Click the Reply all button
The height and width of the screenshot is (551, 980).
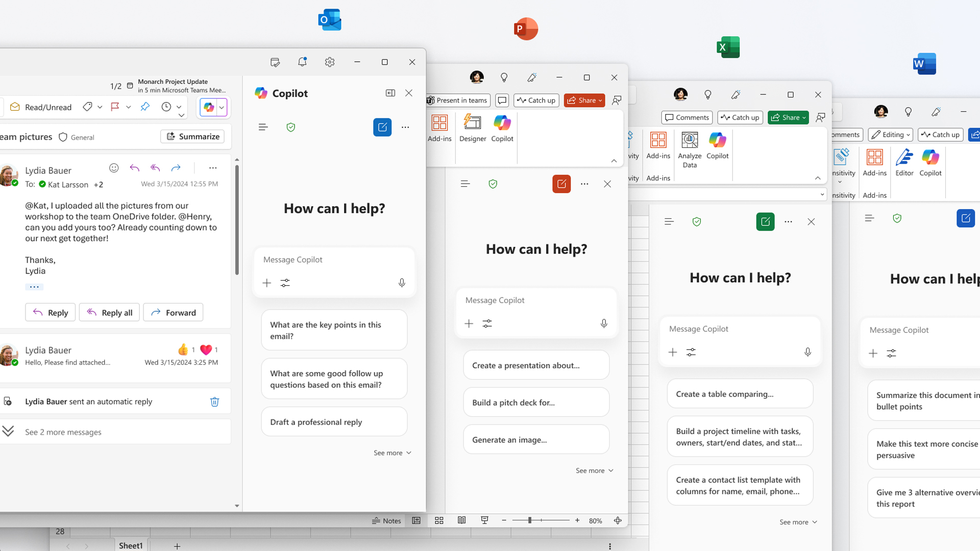tap(110, 312)
